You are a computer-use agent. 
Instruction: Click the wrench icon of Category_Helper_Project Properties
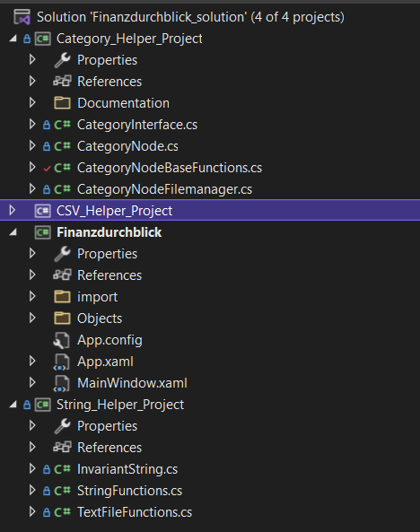(62, 60)
